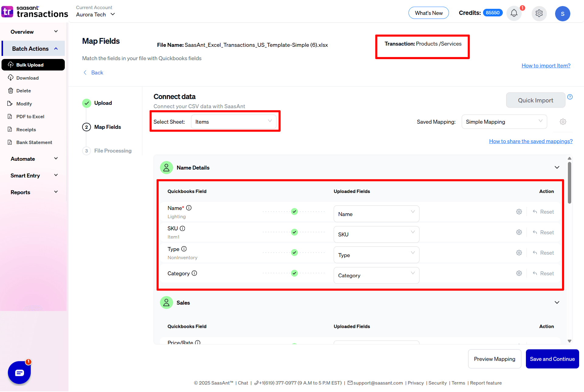Viewport: 584px width, 392px height.
Task: Click the Quick Import help icon
Action: pyautogui.click(x=570, y=97)
